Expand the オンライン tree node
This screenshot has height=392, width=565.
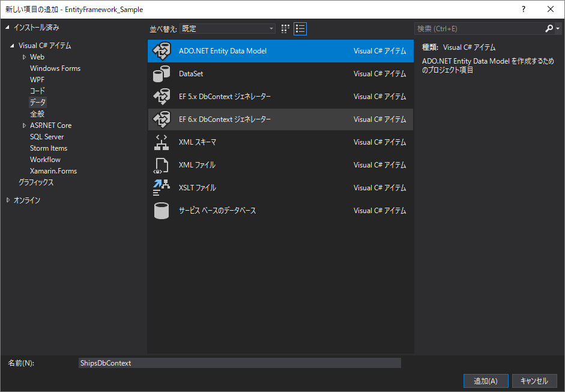(8, 200)
